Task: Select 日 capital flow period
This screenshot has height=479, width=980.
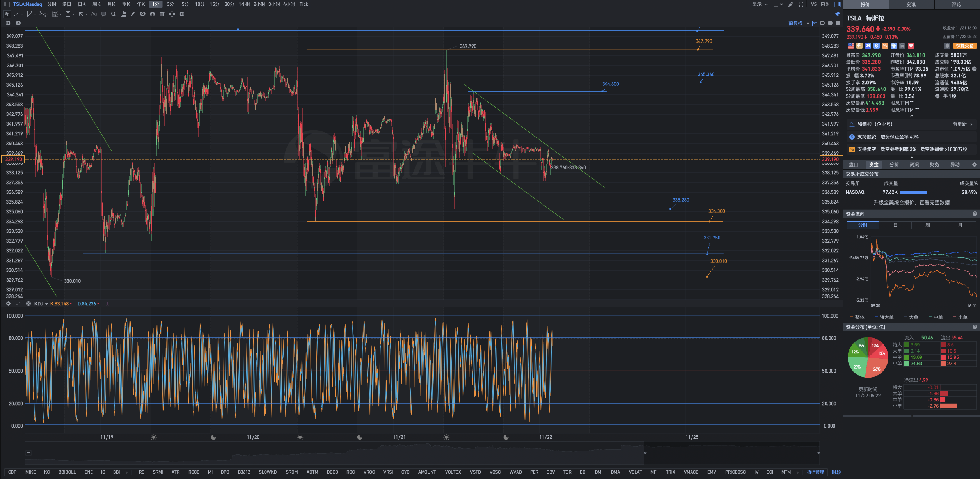Action: click(x=895, y=225)
